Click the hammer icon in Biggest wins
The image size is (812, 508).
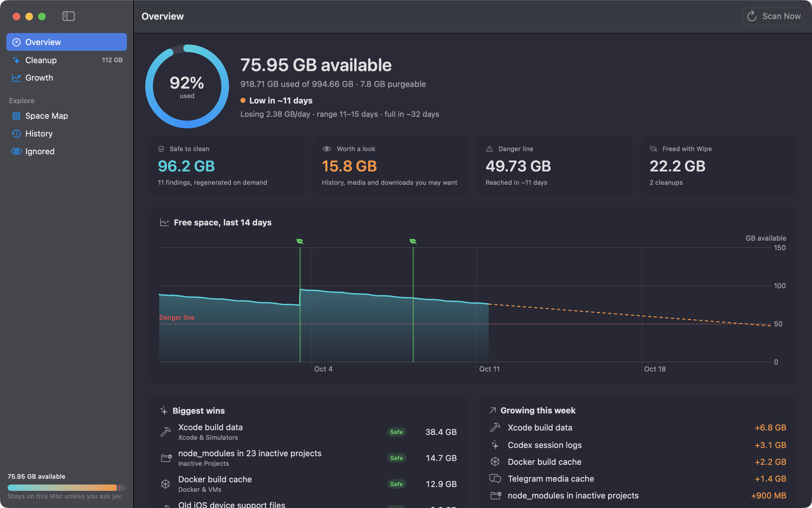(166, 432)
